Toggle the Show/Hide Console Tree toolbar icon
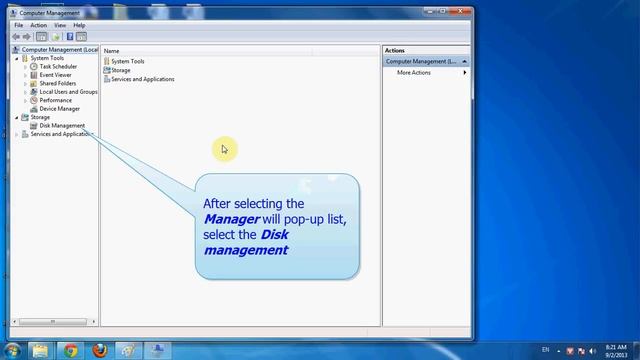The image size is (640, 360). [41, 37]
